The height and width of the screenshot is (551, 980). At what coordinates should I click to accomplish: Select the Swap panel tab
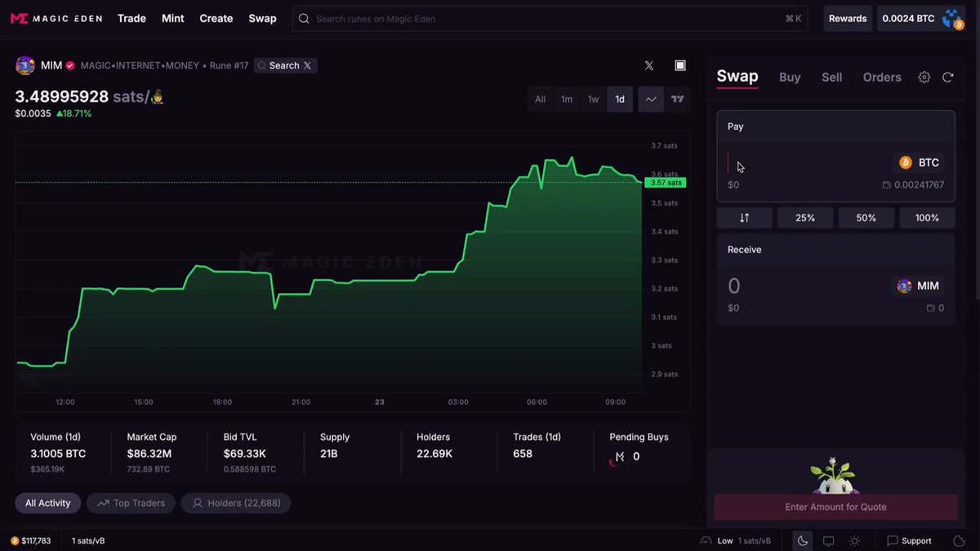tap(737, 77)
